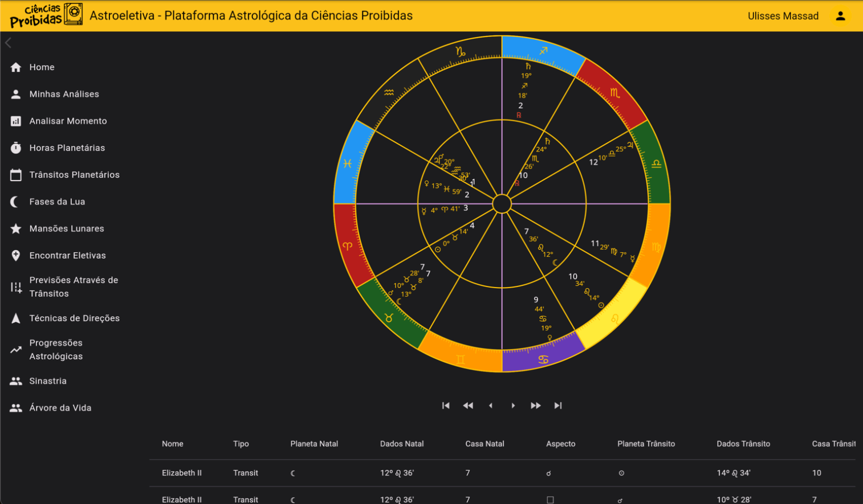Click the purple Cancer zodiac segment
Image resolution: width=863 pixels, height=504 pixels.
tap(542, 359)
